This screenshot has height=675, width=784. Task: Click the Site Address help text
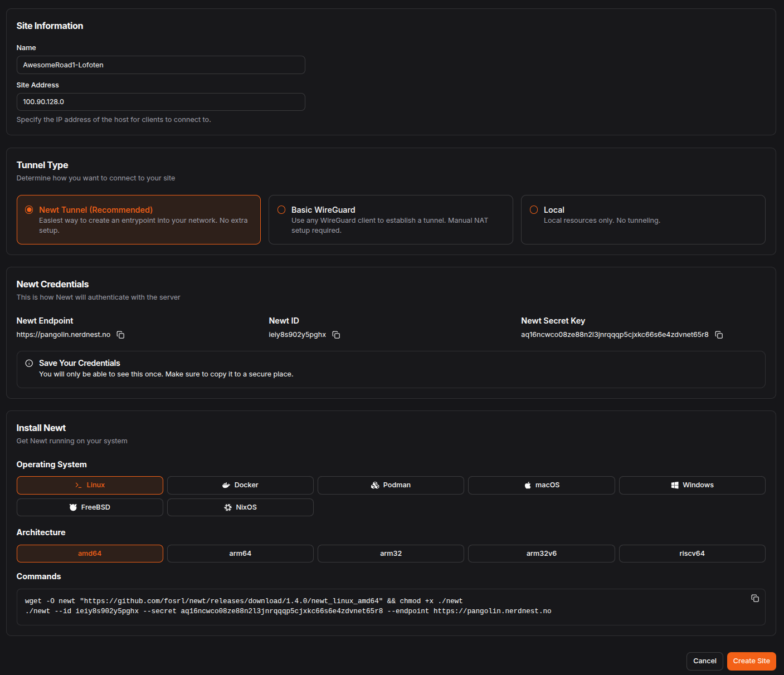[x=114, y=120]
